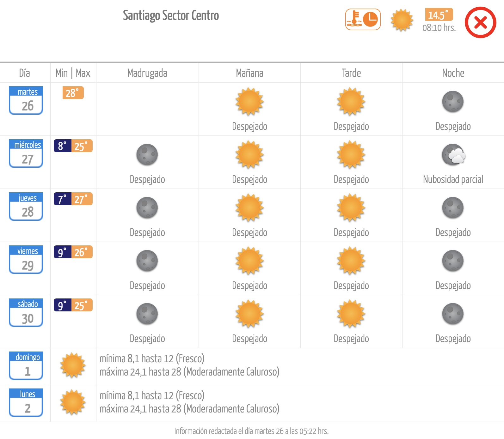The height and width of the screenshot is (439, 504).
Task: Click the Santiago Sector Centro title
Action: [171, 15]
